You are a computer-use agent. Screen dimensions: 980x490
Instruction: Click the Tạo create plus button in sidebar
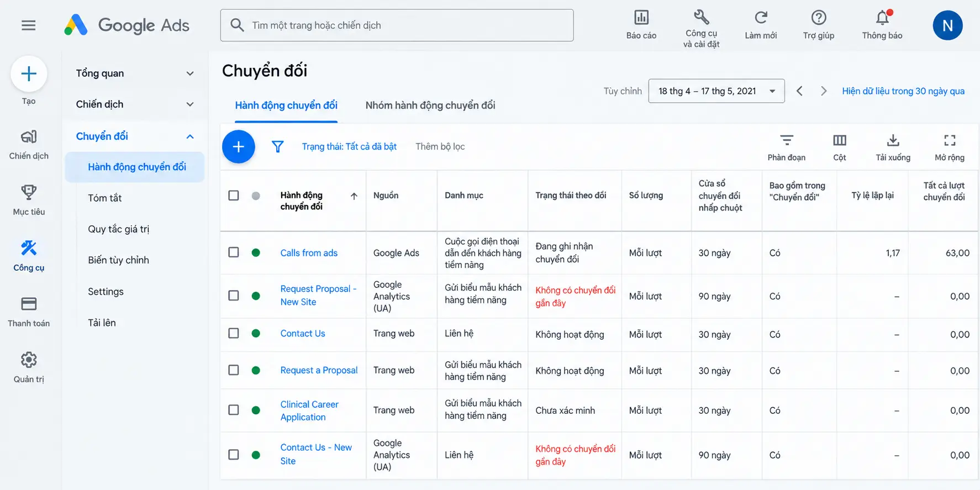(x=29, y=74)
